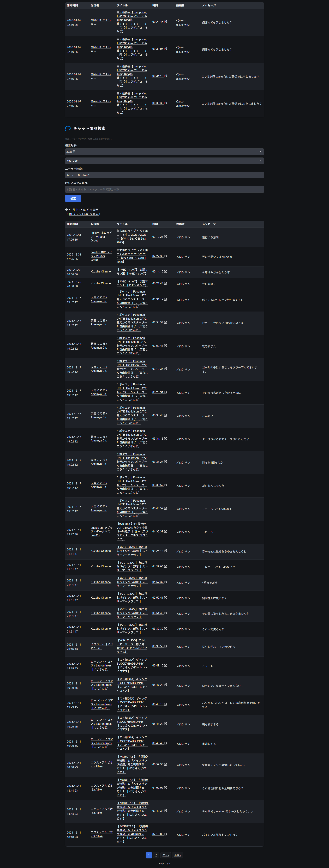
Task: Click the 次へ next page button
Action: click(165, 855)
